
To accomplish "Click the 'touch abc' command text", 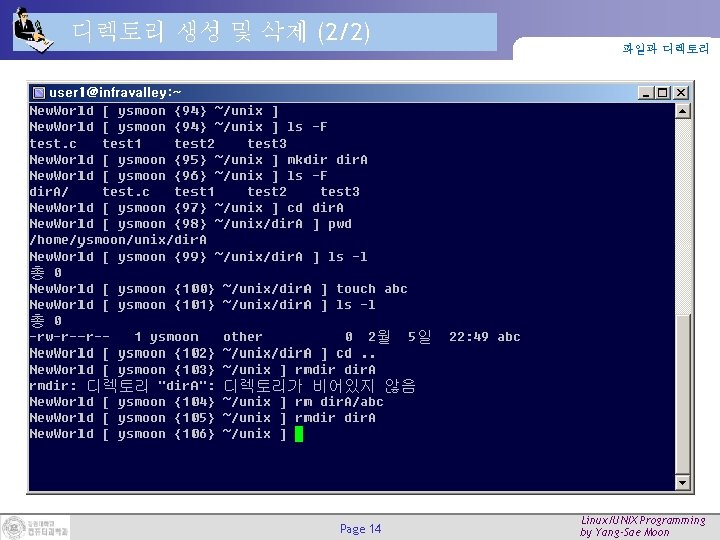I will pos(372,289).
